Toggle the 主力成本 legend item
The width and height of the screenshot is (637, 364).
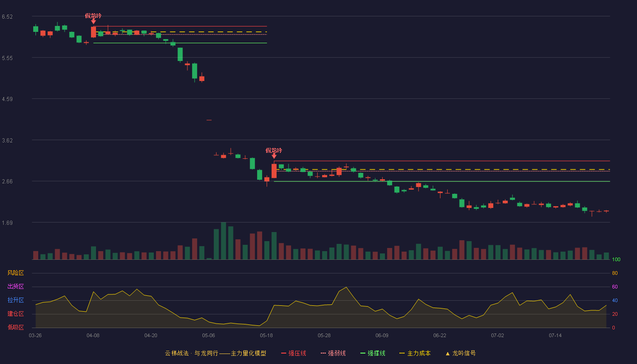point(415,353)
